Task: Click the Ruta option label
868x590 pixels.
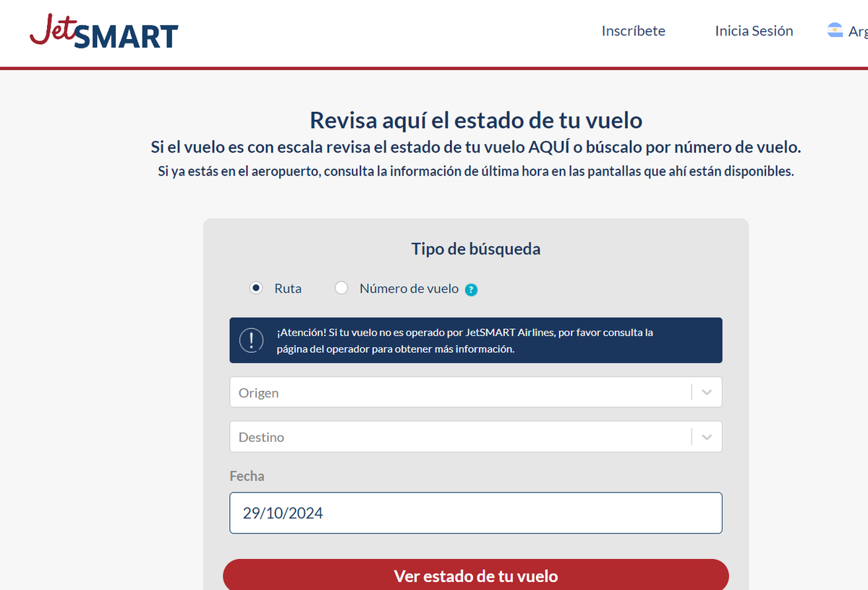Action: click(x=288, y=288)
